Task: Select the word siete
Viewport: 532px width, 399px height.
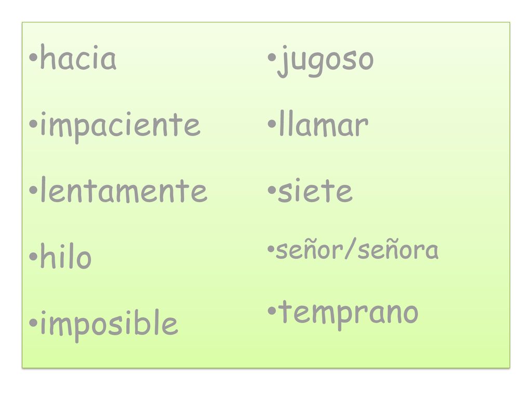Action: [x=315, y=190]
